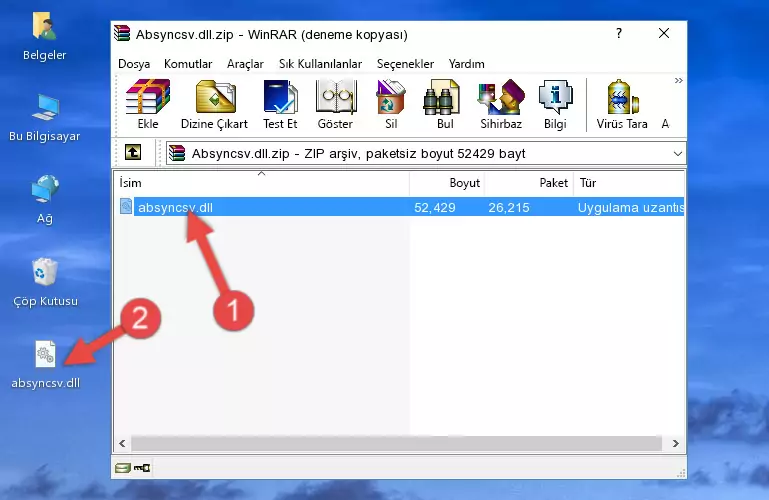The image size is (769, 500).
Task: Sort by the Tür column header
Action: (x=629, y=183)
